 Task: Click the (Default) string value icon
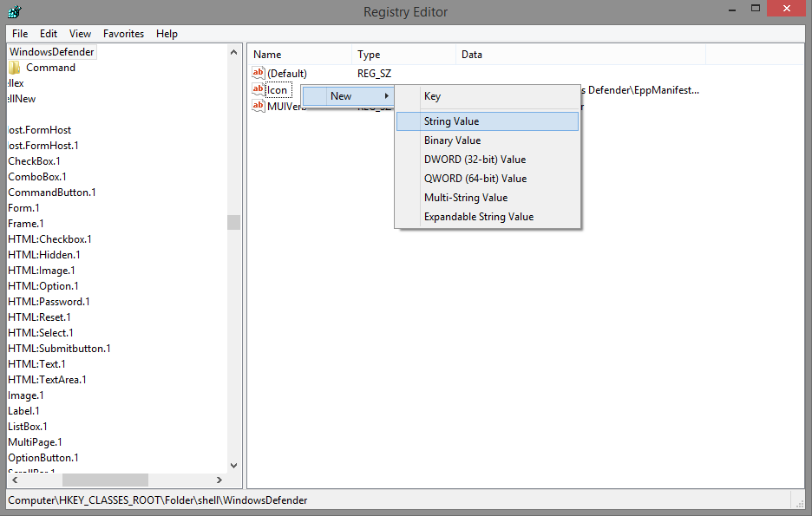[259, 73]
